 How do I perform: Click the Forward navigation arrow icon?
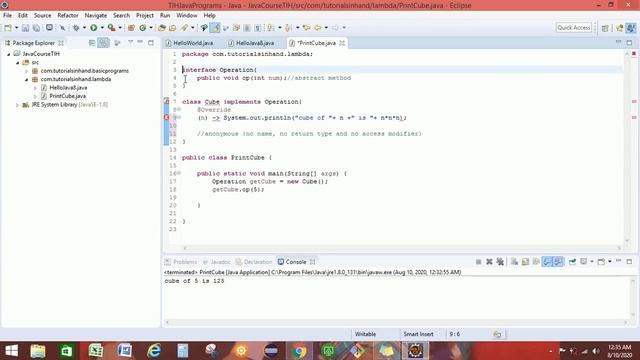pos(335,28)
